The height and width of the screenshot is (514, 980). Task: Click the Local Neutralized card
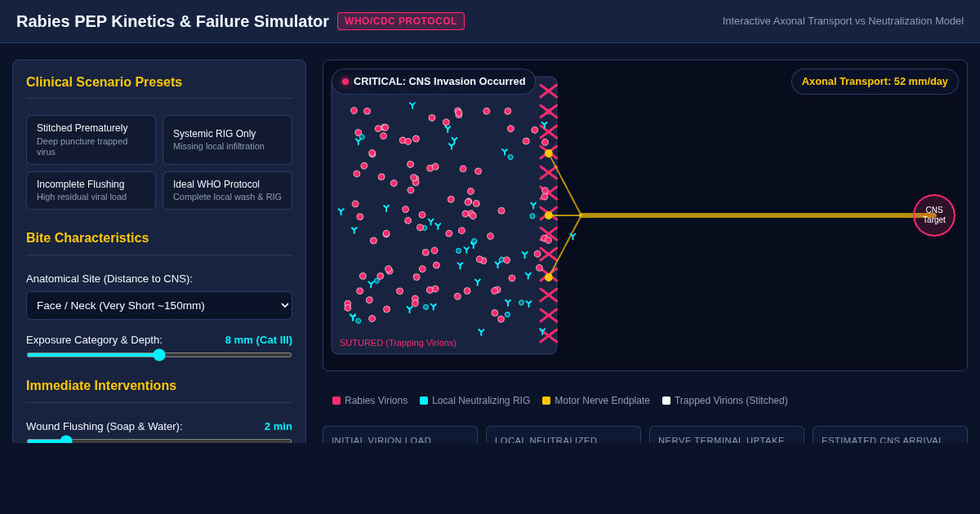(x=563, y=435)
